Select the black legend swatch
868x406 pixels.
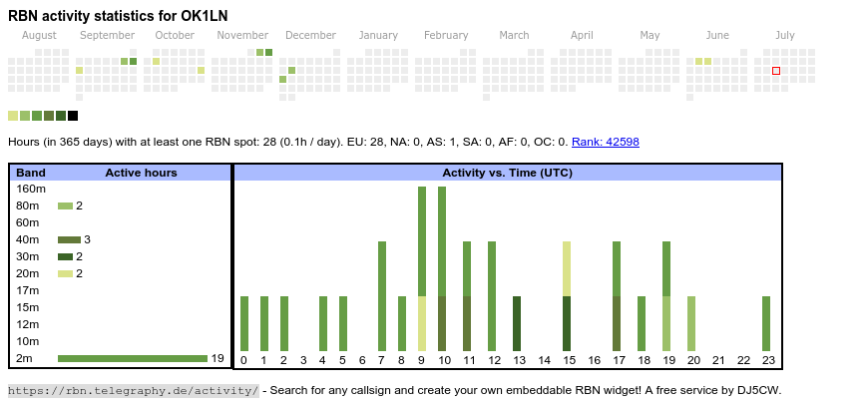(73, 116)
